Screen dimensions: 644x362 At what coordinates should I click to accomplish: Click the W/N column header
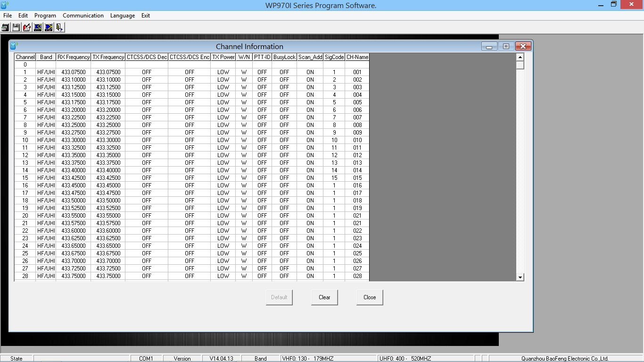point(244,57)
